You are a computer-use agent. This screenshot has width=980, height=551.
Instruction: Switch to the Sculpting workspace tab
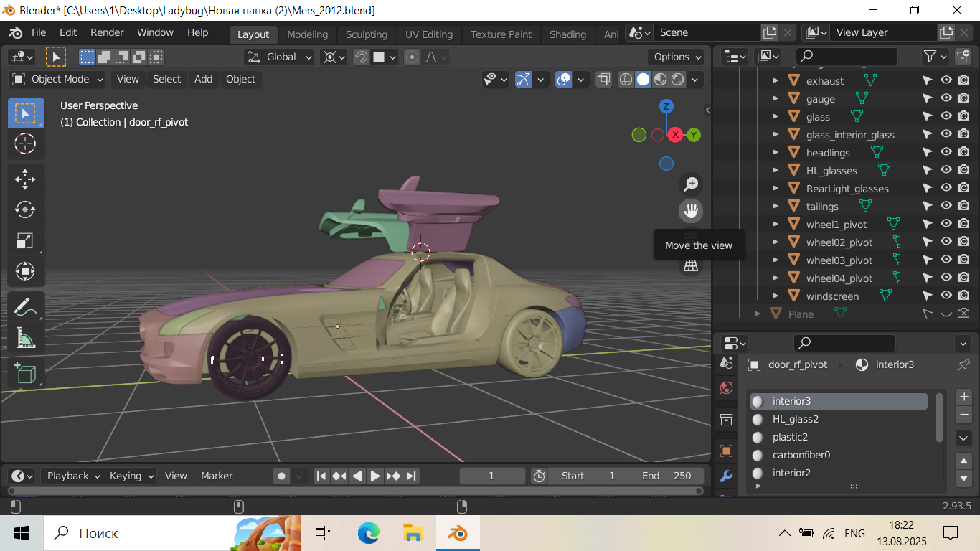[x=366, y=34]
